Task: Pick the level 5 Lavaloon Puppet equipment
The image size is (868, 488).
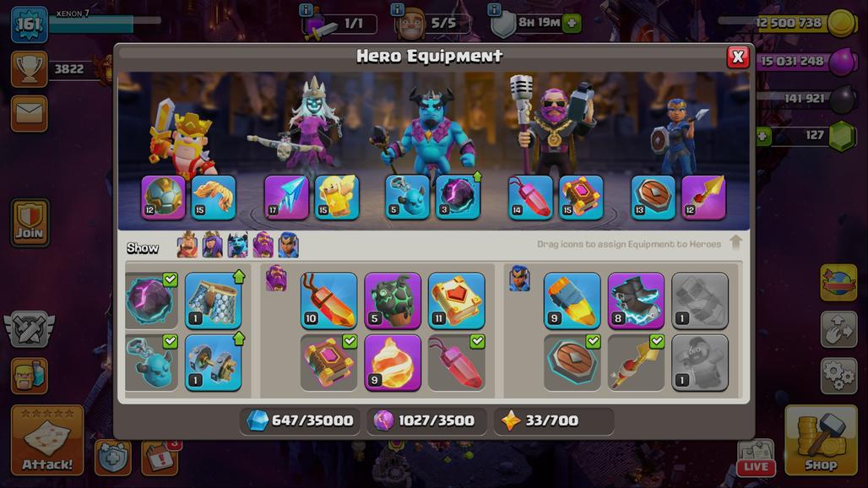Action: (x=393, y=301)
